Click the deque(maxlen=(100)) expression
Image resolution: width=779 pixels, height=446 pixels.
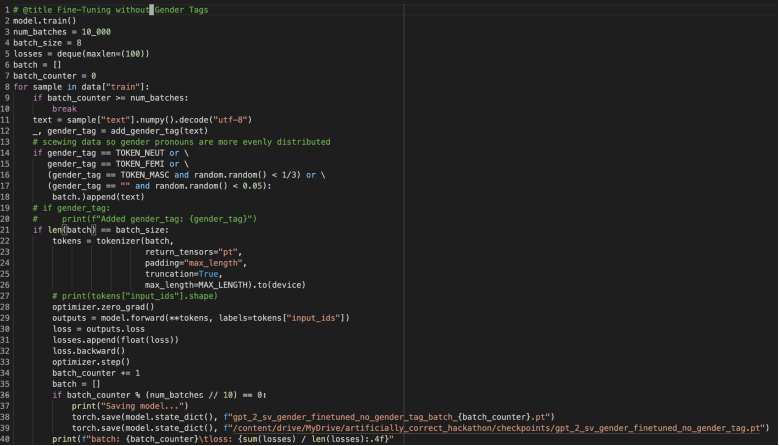click(x=102, y=53)
